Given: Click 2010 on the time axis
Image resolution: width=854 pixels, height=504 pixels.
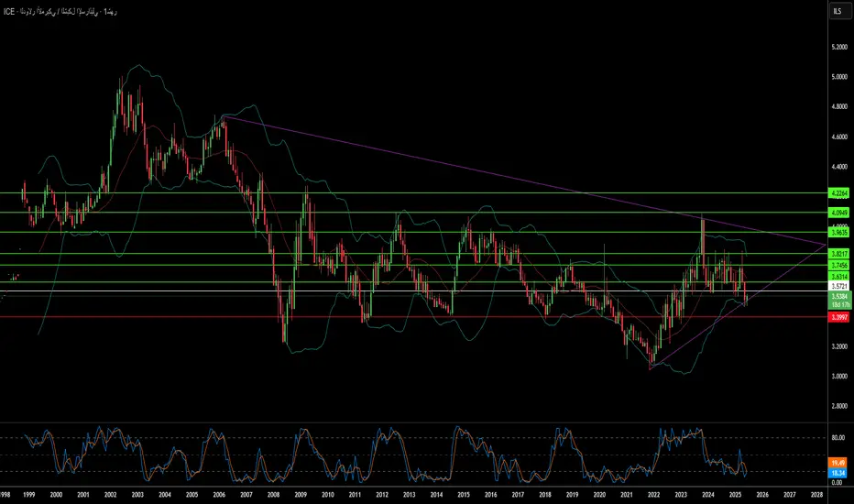Looking at the screenshot, I should point(328,495).
